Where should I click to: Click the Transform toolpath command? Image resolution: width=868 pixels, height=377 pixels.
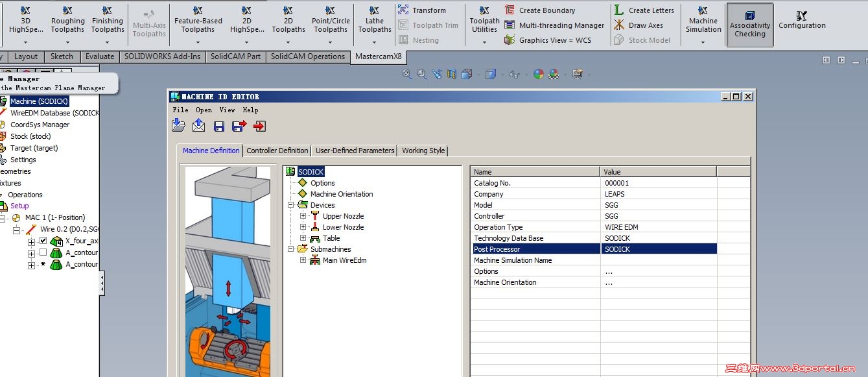coord(421,10)
